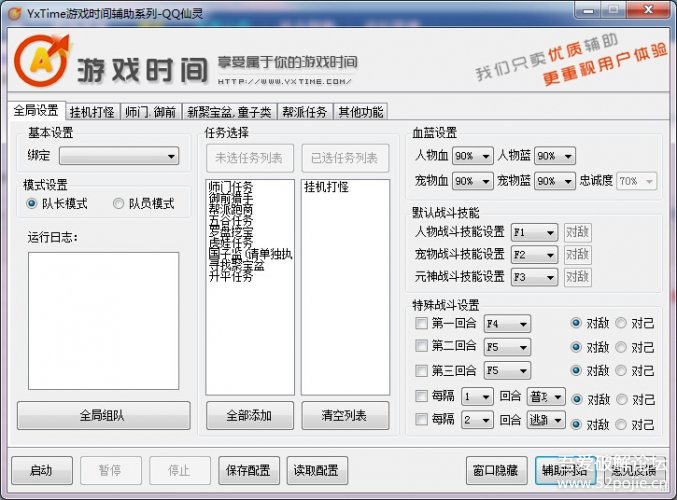
Task: Click the title bar application icon
Action: (15, 13)
